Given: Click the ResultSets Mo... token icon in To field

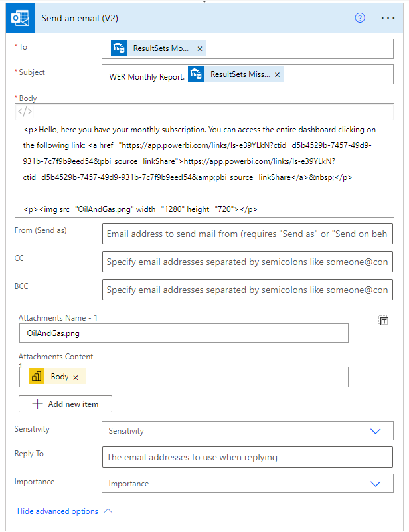Looking at the screenshot, I should coord(119,48).
